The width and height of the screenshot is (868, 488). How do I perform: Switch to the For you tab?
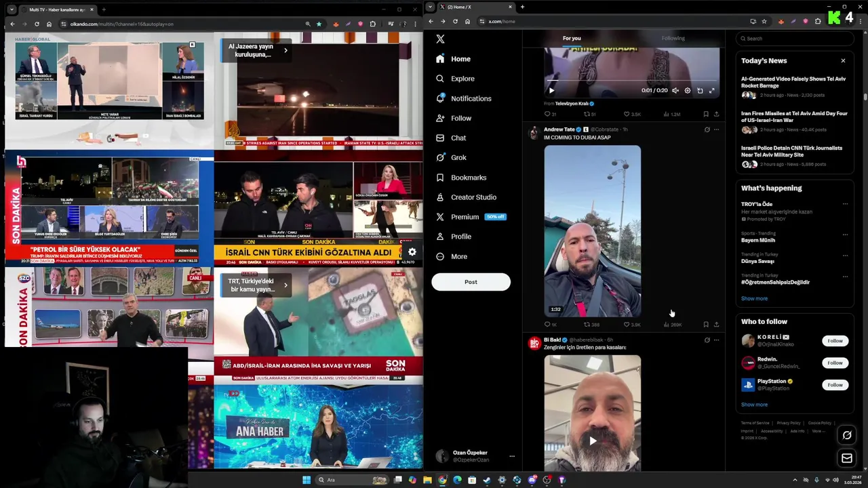coord(572,39)
